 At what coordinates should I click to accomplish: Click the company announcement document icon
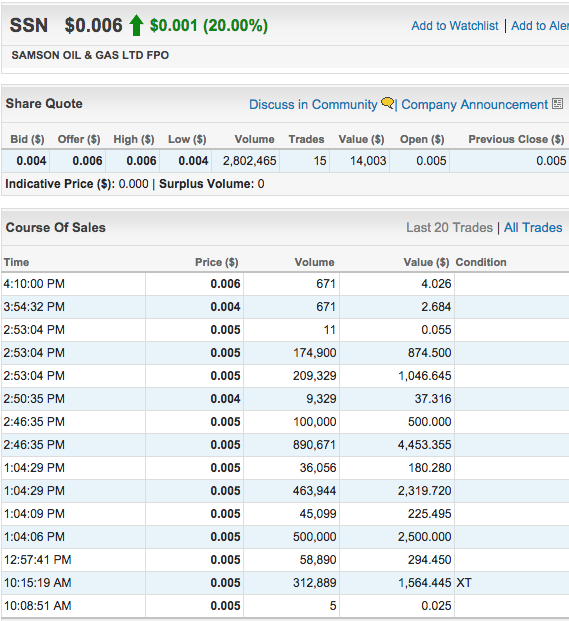pyautogui.click(x=558, y=104)
